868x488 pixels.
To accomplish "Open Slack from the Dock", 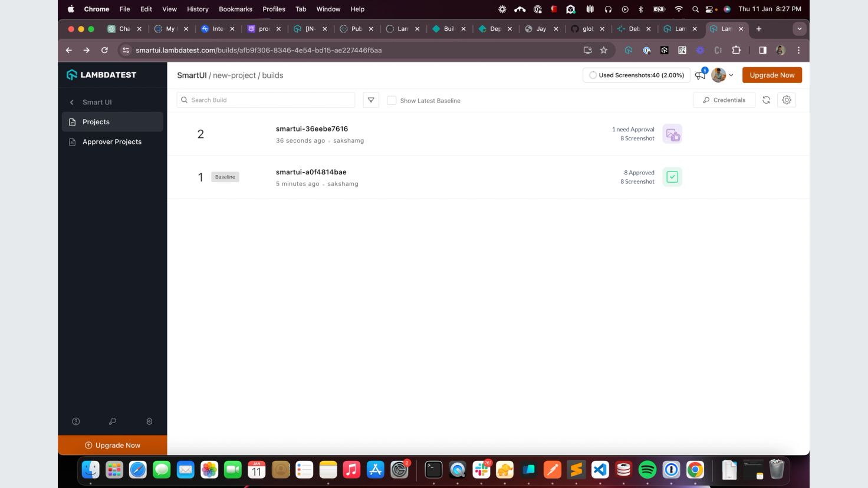I will pyautogui.click(x=481, y=470).
